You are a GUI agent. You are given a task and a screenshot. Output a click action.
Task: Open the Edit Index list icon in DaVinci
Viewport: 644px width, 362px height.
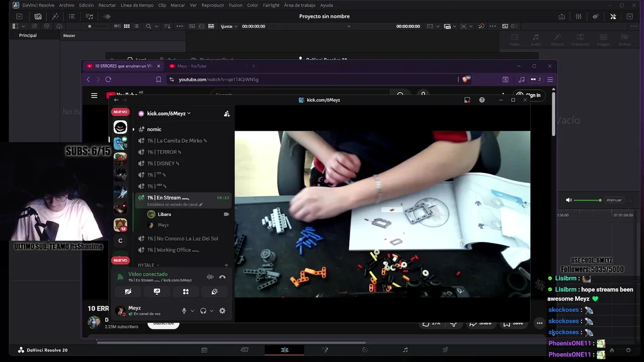click(x=72, y=16)
